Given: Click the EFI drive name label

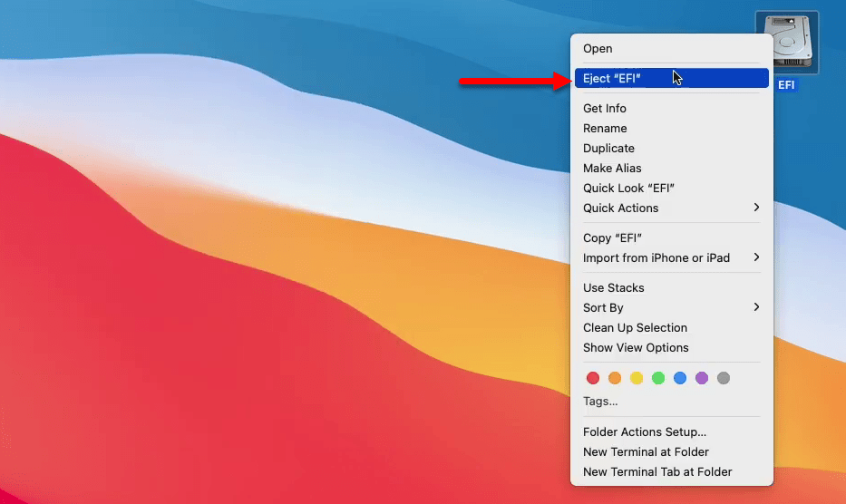Looking at the screenshot, I should [x=786, y=84].
